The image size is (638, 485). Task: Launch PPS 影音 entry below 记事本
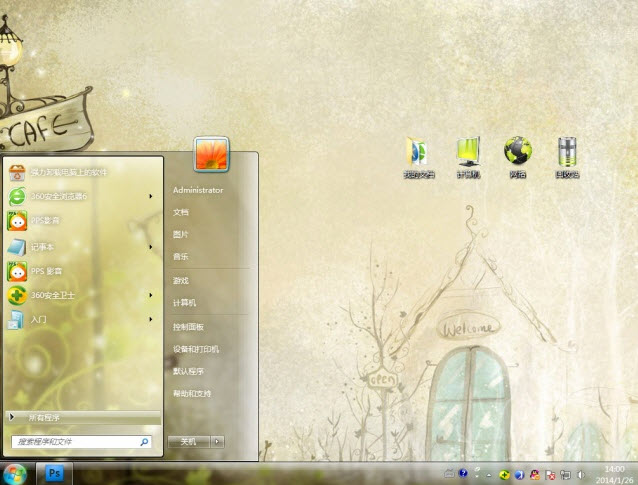pos(81,271)
